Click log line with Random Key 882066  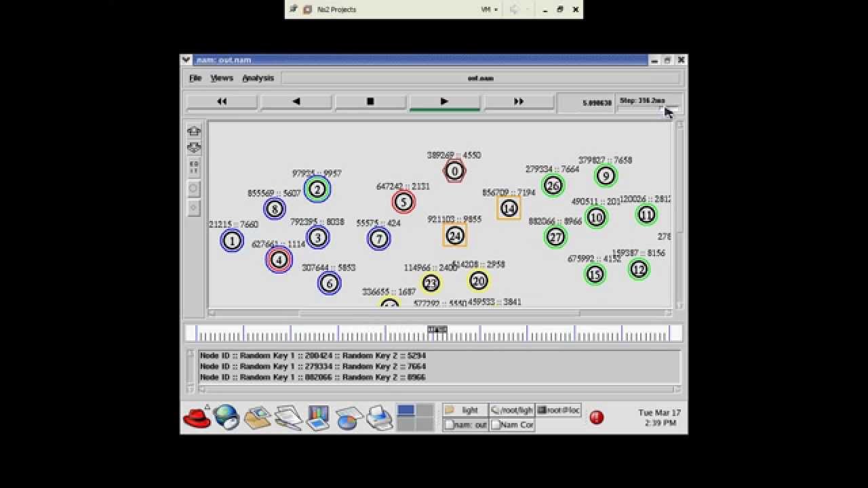pyautogui.click(x=313, y=377)
